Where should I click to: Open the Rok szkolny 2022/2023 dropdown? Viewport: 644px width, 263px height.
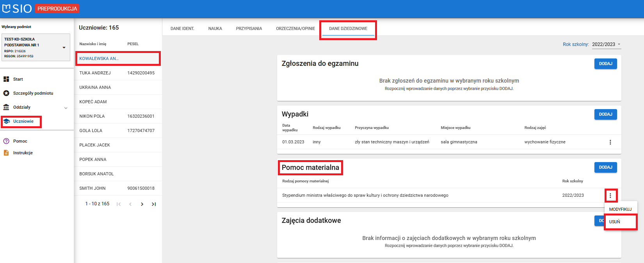click(606, 44)
